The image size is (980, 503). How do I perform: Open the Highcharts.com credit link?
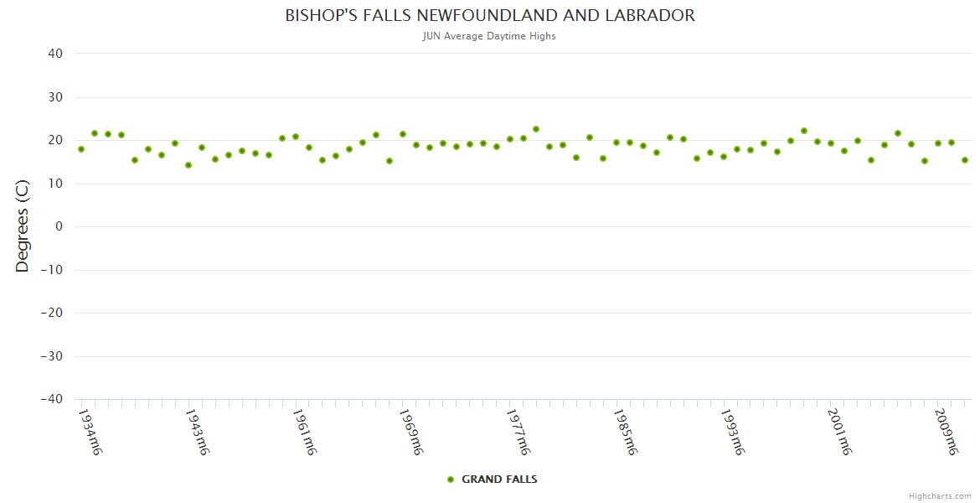pos(940,495)
